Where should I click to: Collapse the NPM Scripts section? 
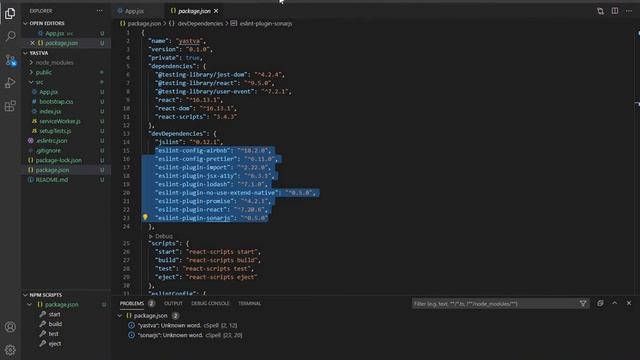(26, 295)
